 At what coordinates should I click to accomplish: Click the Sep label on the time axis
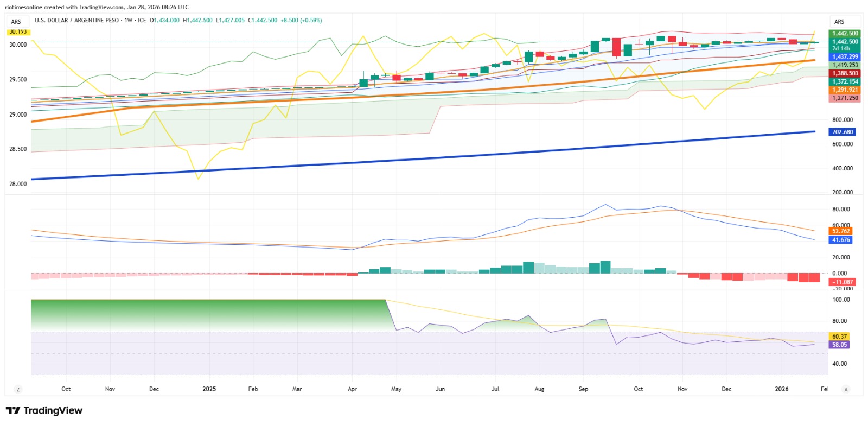pos(583,389)
